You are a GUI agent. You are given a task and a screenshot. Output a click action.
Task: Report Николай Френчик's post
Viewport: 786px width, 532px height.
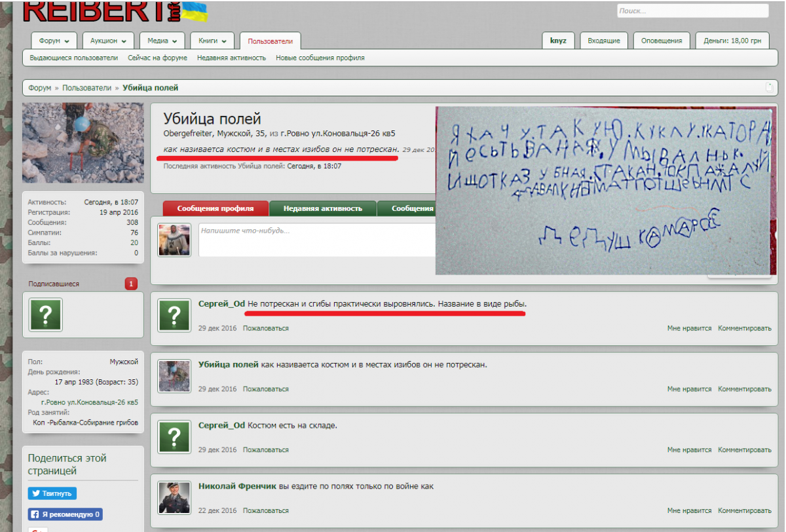(x=265, y=511)
